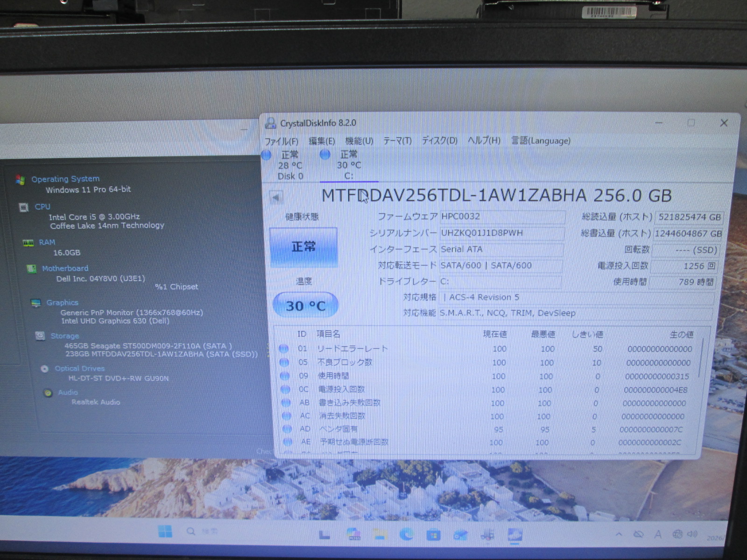The image size is (747, 560).
Task: Open the 言語(Language) menu
Action: click(x=541, y=140)
